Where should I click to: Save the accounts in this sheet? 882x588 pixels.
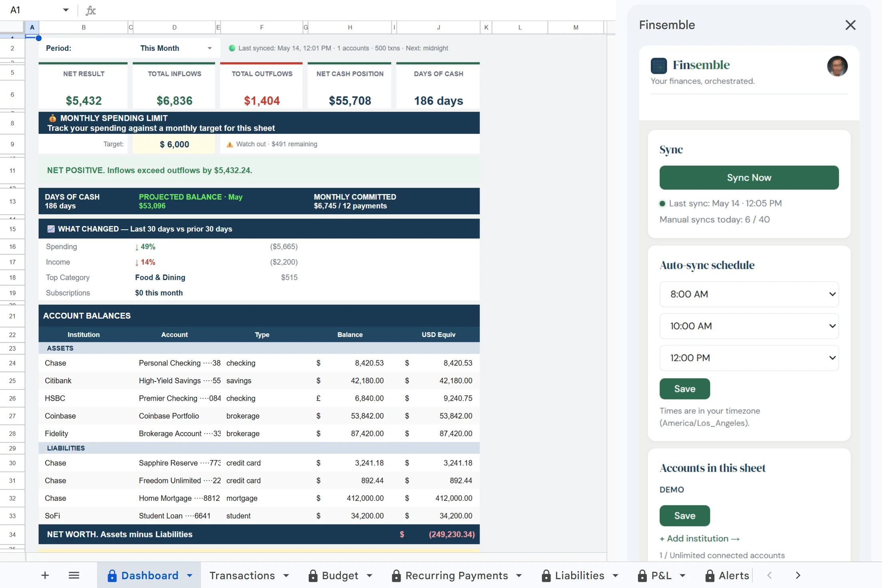(x=684, y=516)
